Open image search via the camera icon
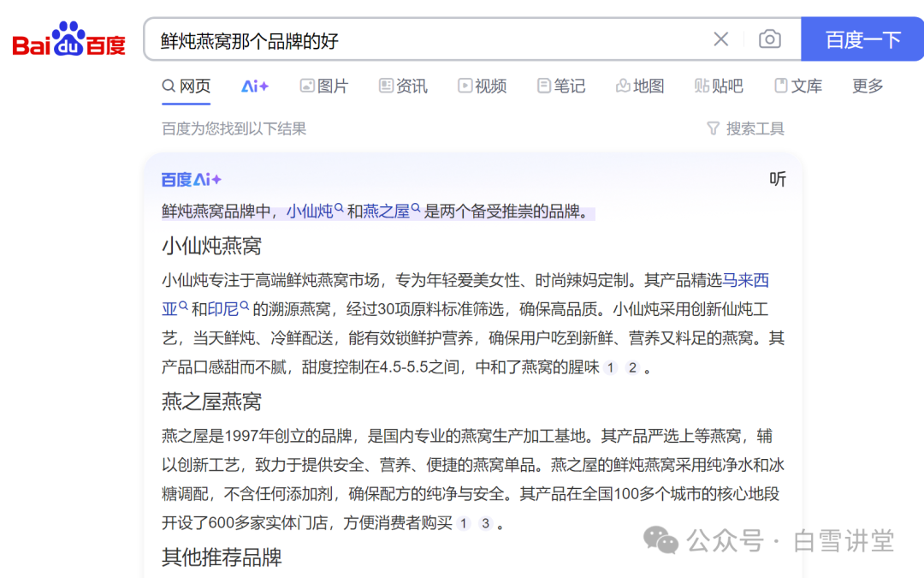The width and height of the screenshot is (924, 578). 770,39
